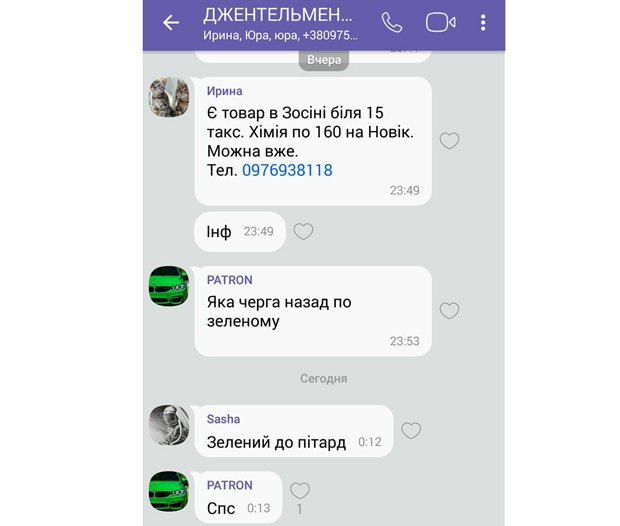Select the "Зелений до пітард" message bubble
The height and width of the screenshot is (526, 620).
(294, 431)
